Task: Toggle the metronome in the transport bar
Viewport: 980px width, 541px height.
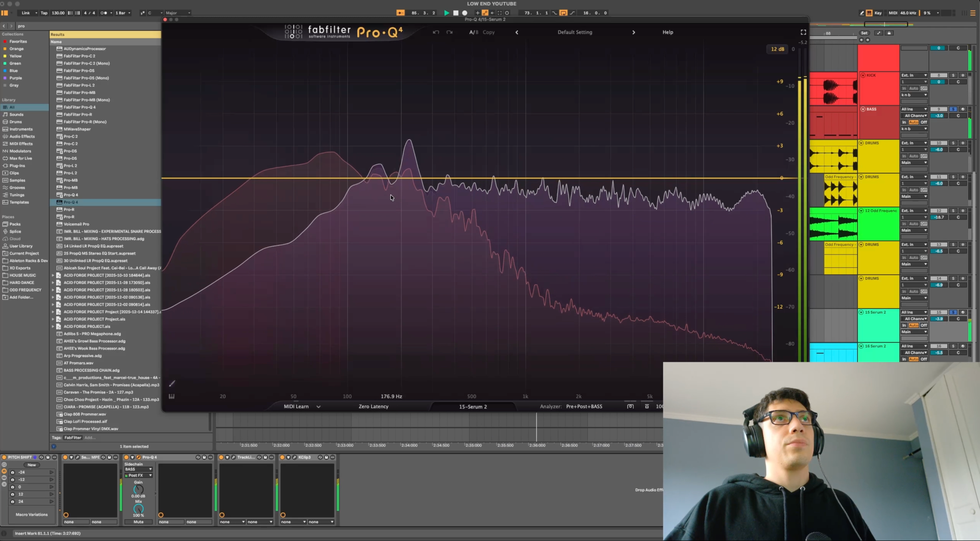Action: [x=105, y=13]
